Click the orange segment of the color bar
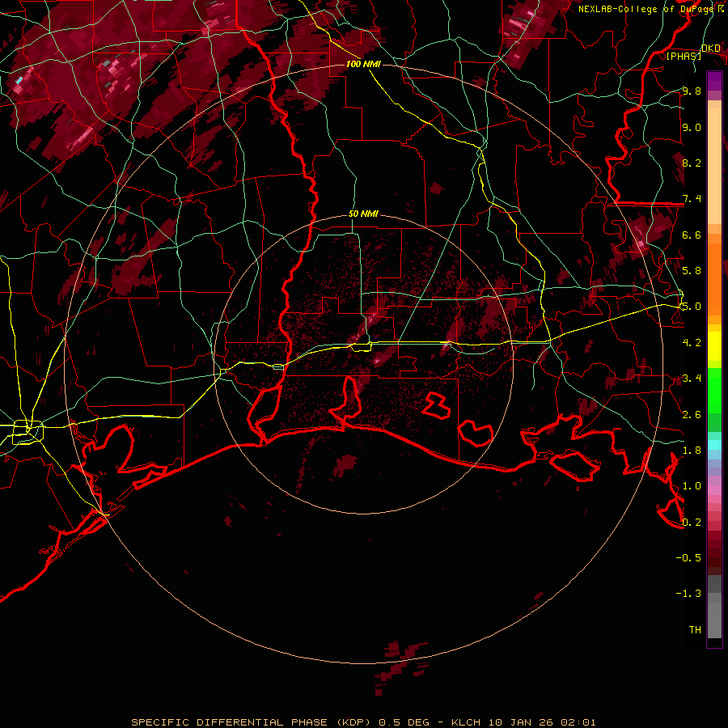Screen dimensions: 728x728 (714, 278)
